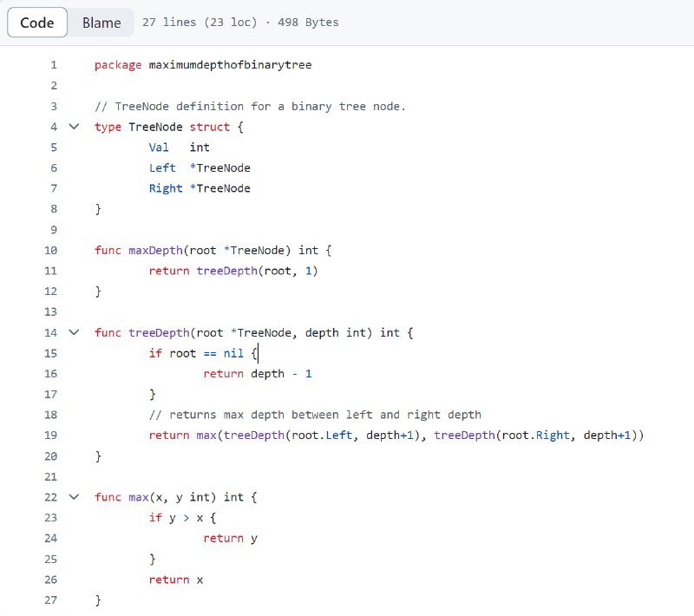Image resolution: width=694 pixels, height=616 pixels.
Task: Select line number 19
Action: [51, 436]
